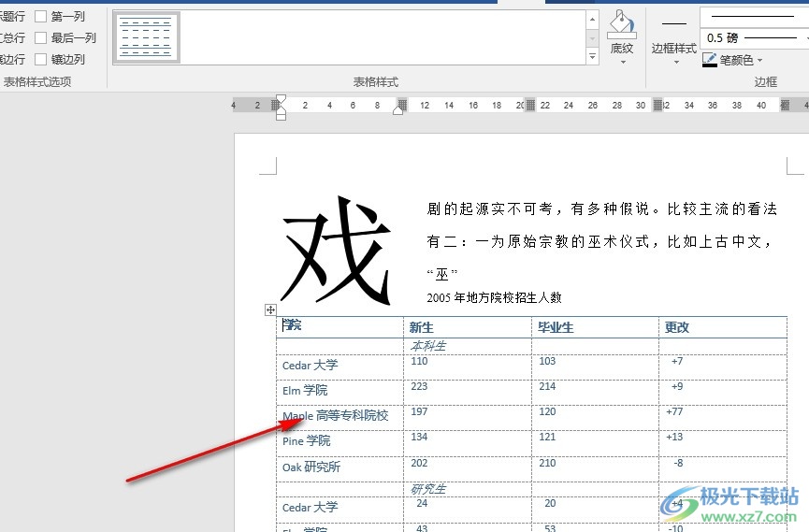This screenshot has height=532, width=809.
Task: Click the caption 2005 年地方院校招生人数
Action: tap(494, 297)
